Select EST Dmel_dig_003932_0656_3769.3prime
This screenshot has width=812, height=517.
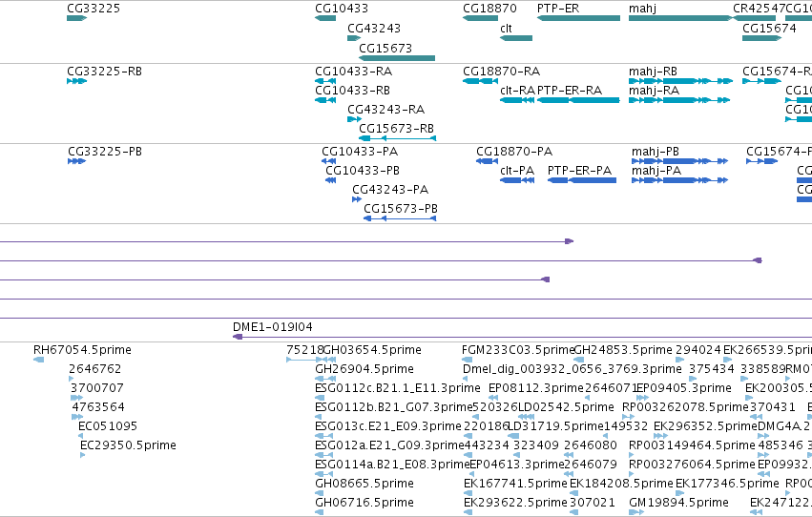pos(573,369)
